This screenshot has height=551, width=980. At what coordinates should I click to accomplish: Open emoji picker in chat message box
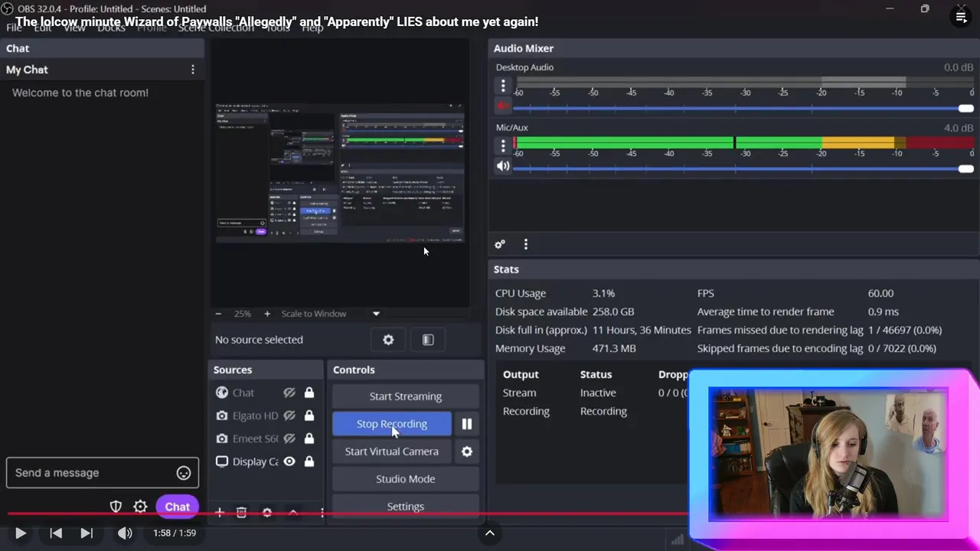[x=184, y=473]
